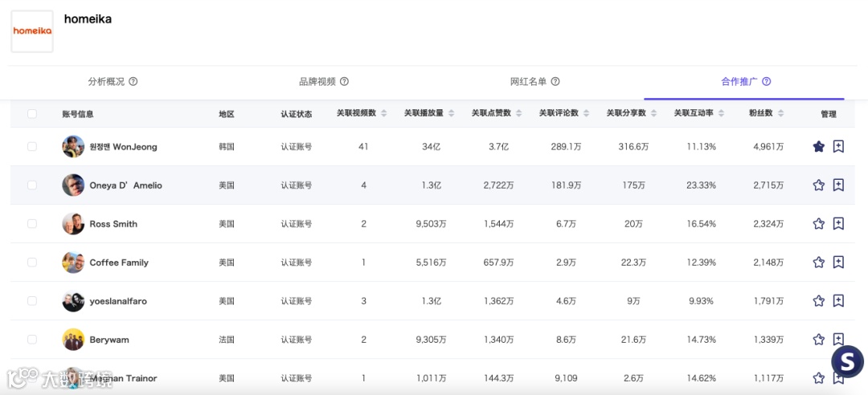Viewport: 868px width, 395px height.
Task: Open help icon beside 网红名单
Action: click(555, 81)
